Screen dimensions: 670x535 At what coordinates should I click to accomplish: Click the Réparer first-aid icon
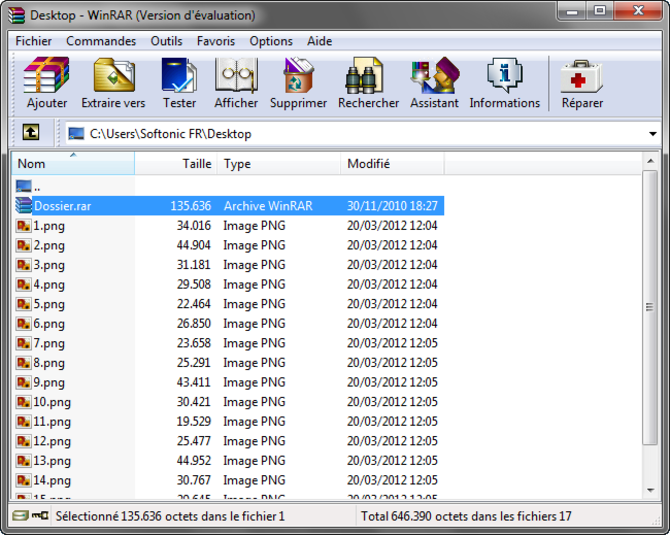pyautogui.click(x=582, y=76)
